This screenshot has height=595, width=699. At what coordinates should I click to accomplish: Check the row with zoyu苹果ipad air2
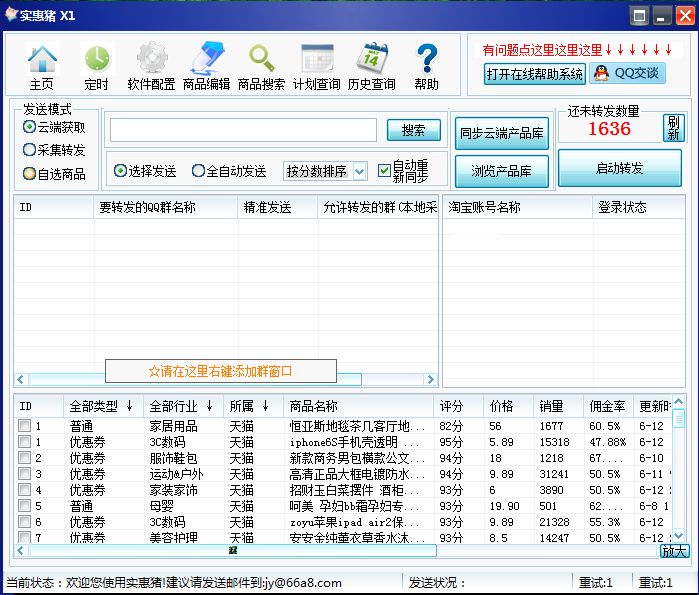coord(25,521)
